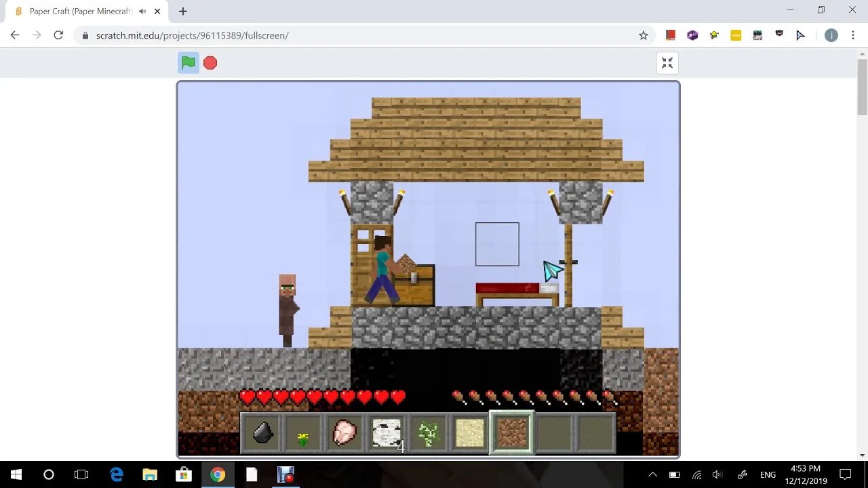Screen dimensions: 868x488
Task: Select the sapling hotbar slot
Action: coord(428,432)
